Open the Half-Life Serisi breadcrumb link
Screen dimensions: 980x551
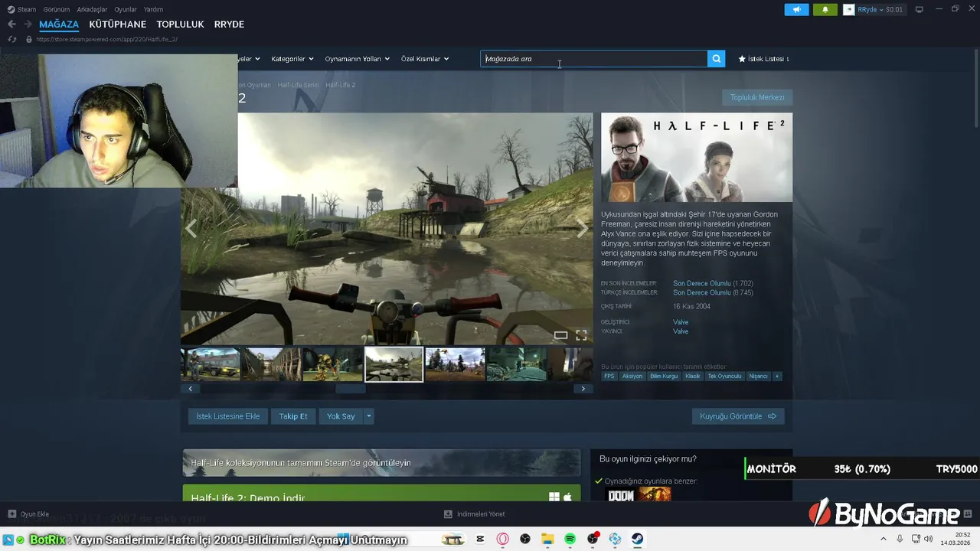coord(298,85)
